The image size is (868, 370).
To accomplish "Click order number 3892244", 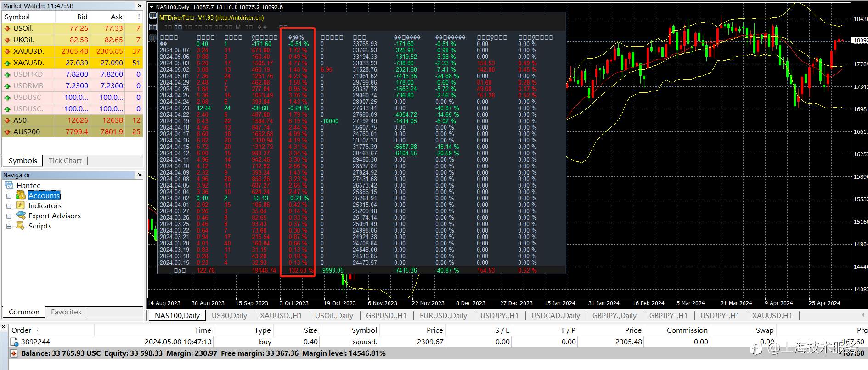I will tap(35, 342).
